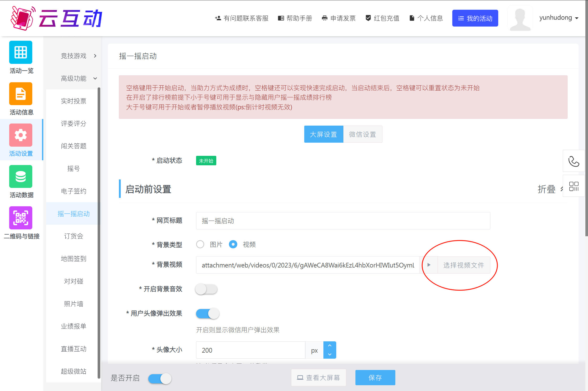The width and height of the screenshot is (588, 391).
Task: Select the 图片 background type radio
Action: (200, 244)
